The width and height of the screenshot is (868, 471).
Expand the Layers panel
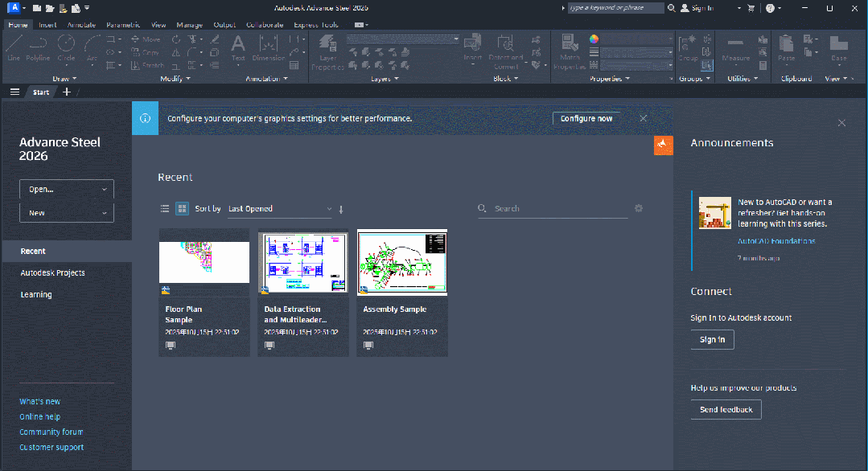click(x=385, y=79)
